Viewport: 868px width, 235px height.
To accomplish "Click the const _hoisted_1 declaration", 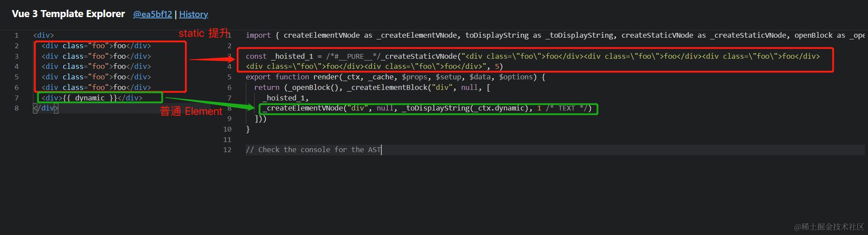I will [x=533, y=61].
